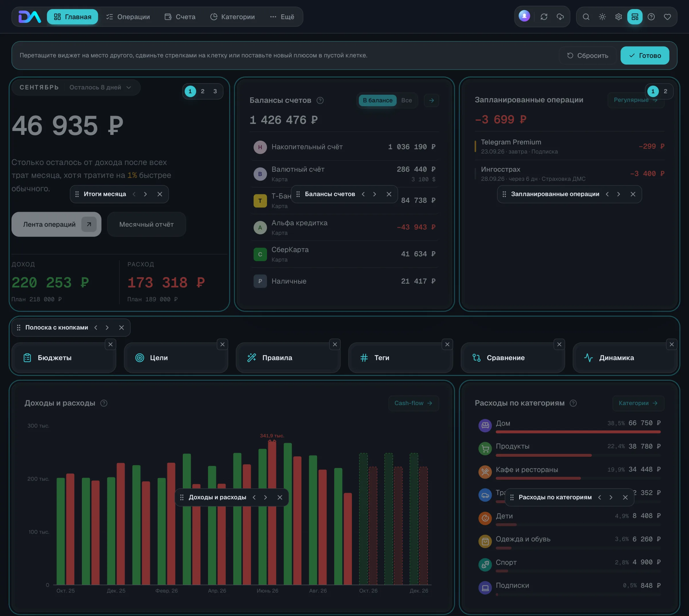Open the Cash-flow link
This screenshot has width=689, height=616.
[413, 403]
